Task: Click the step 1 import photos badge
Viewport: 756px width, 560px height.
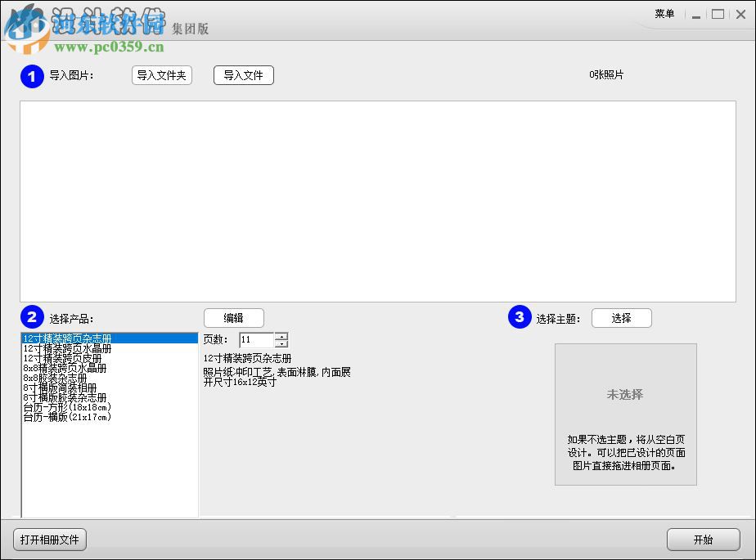Action: (x=33, y=77)
